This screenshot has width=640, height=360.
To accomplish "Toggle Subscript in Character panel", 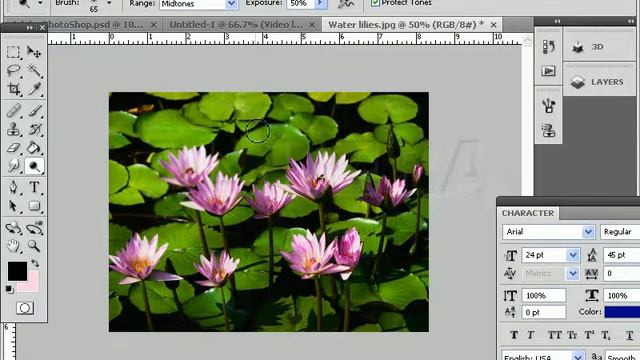I will [x=606, y=335].
